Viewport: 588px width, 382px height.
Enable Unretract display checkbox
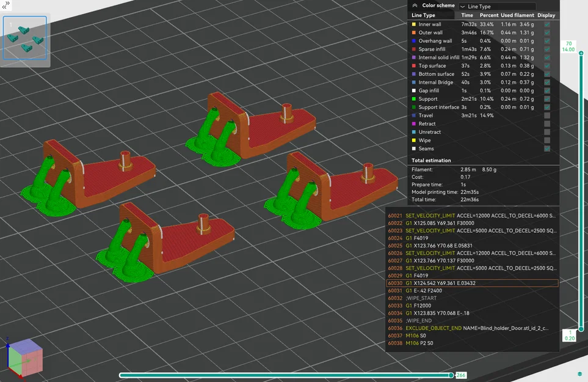pos(547,132)
